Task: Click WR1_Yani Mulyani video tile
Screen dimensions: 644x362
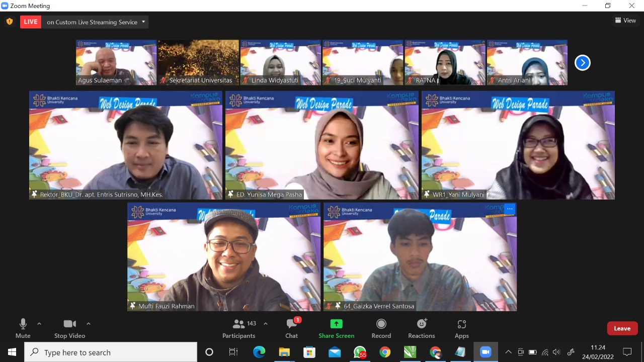Action: (x=518, y=145)
